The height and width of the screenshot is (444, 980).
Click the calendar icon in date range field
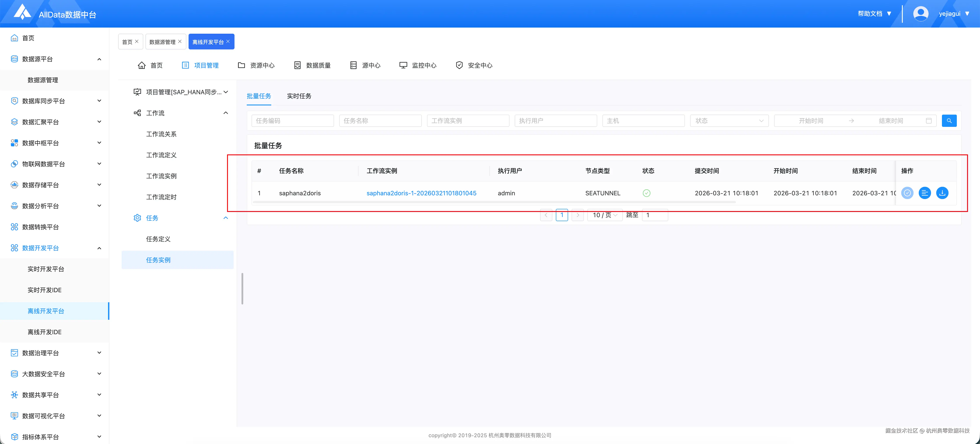coord(929,121)
